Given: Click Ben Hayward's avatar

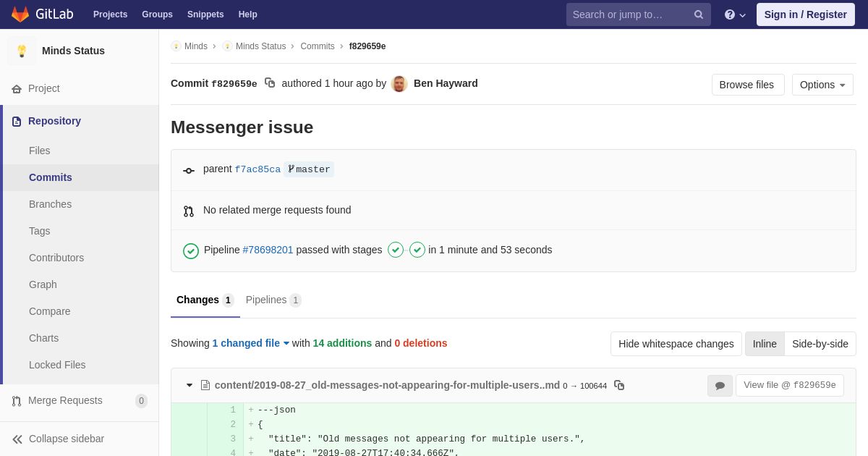Looking at the screenshot, I should tap(399, 84).
